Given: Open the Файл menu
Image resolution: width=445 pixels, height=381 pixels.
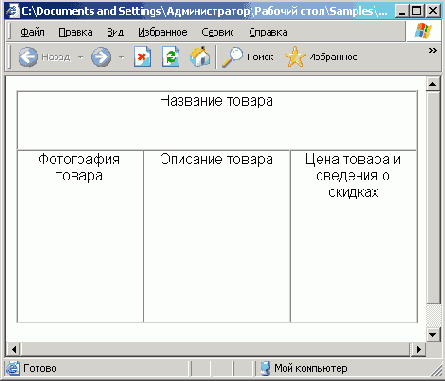Looking at the screenshot, I should tap(32, 32).
